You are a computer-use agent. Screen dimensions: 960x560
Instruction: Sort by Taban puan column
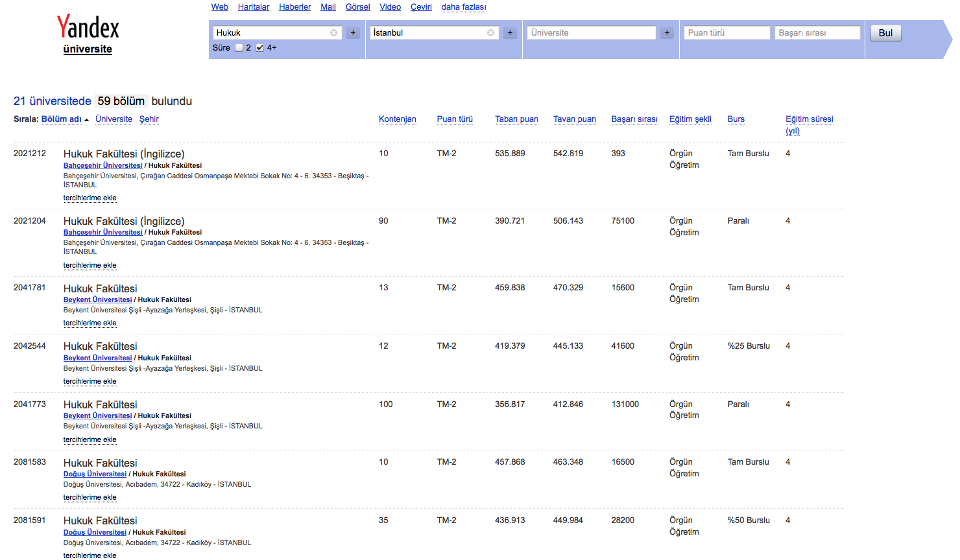point(516,119)
